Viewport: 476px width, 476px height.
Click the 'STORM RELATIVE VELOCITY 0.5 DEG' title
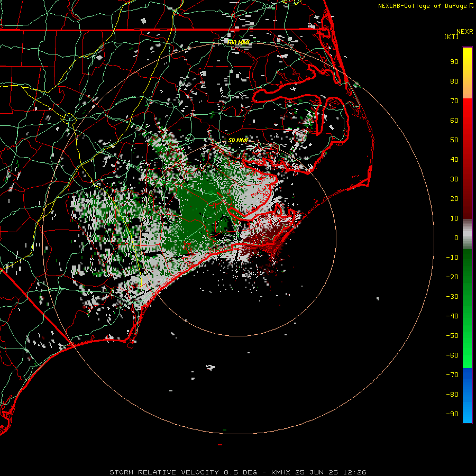(x=183, y=472)
